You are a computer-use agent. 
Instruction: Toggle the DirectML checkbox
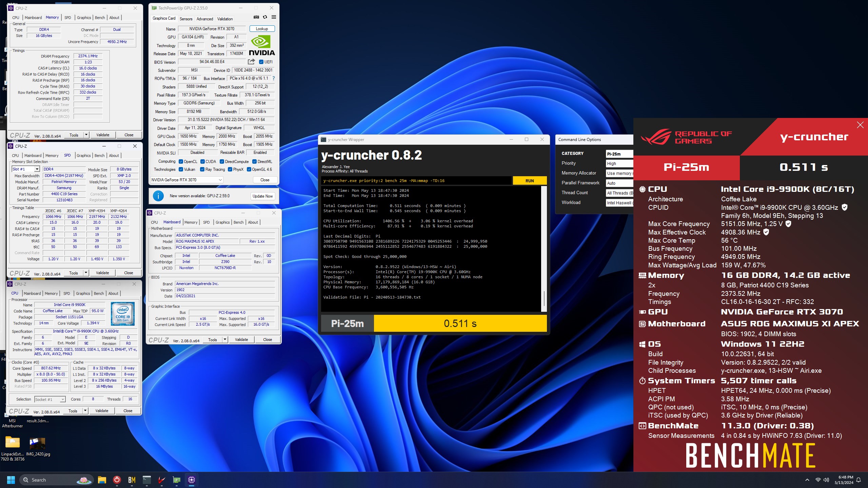[x=254, y=162]
